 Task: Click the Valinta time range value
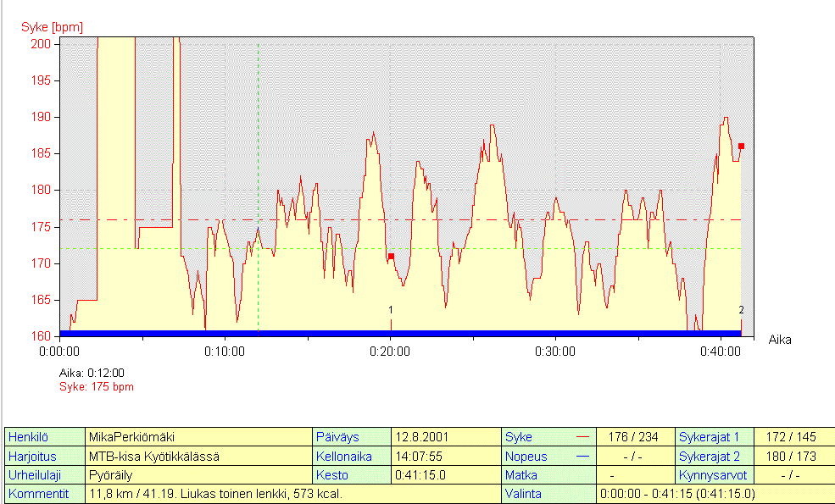(676, 494)
